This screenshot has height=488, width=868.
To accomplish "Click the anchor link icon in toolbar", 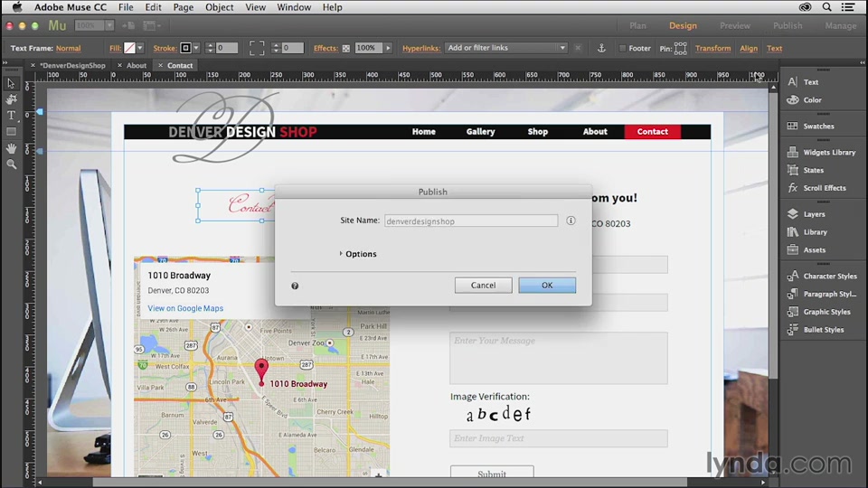I will click(x=602, y=48).
